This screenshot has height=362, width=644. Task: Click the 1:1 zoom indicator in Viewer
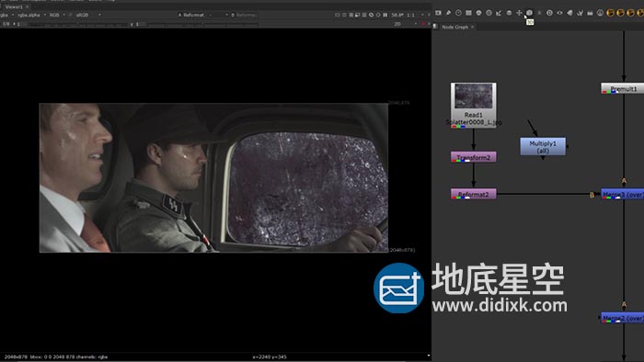tap(410, 15)
